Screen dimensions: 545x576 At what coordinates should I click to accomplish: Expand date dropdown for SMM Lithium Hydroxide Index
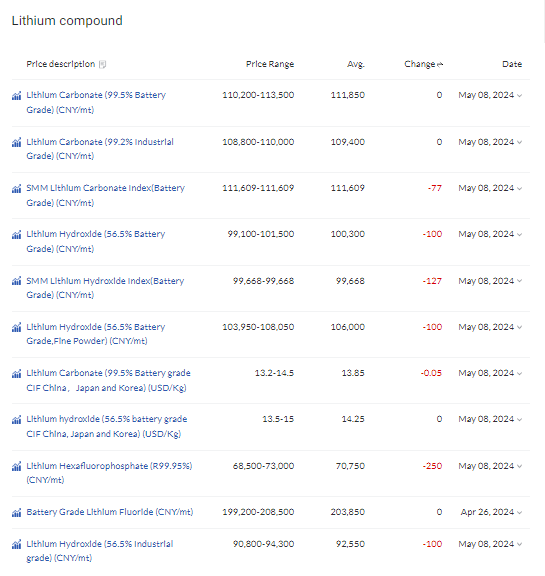519,281
